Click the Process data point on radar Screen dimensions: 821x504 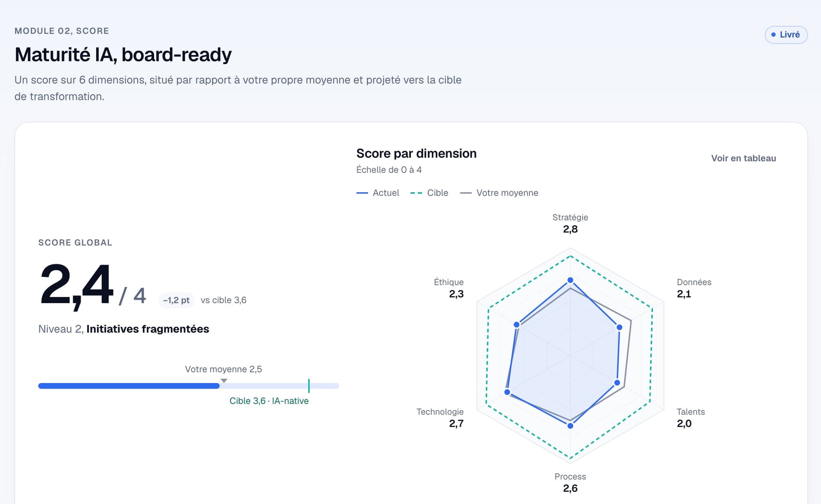pyautogui.click(x=570, y=426)
